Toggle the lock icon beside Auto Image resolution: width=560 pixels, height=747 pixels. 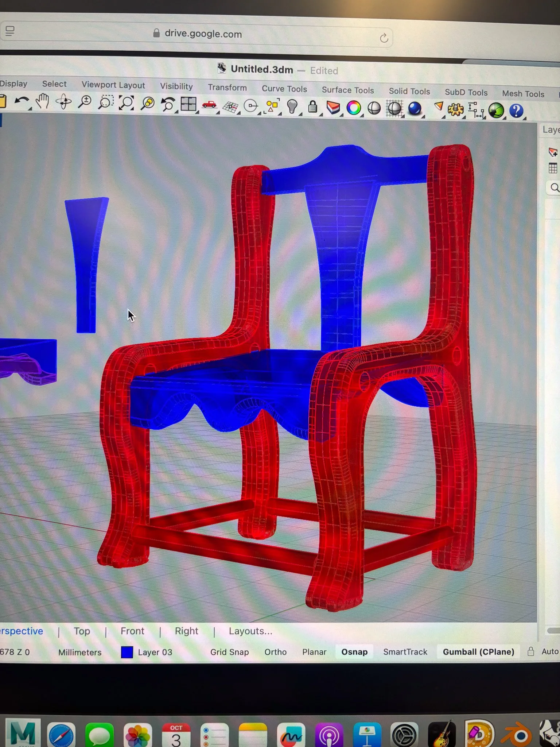point(531,651)
